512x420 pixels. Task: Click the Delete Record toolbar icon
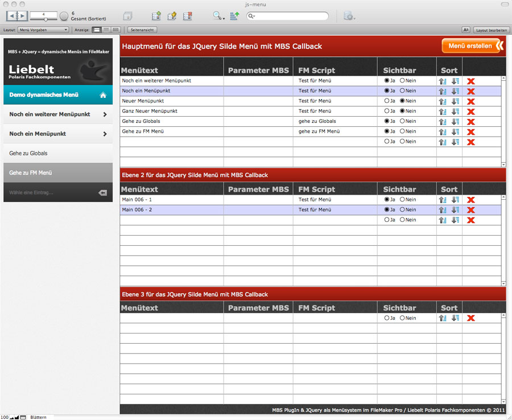point(187,16)
